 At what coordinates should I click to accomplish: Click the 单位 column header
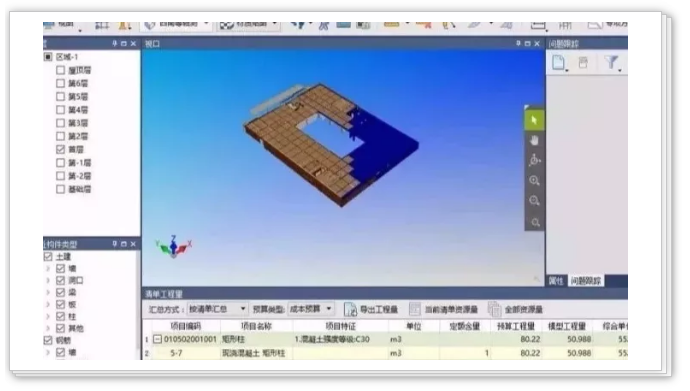[x=414, y=326]
